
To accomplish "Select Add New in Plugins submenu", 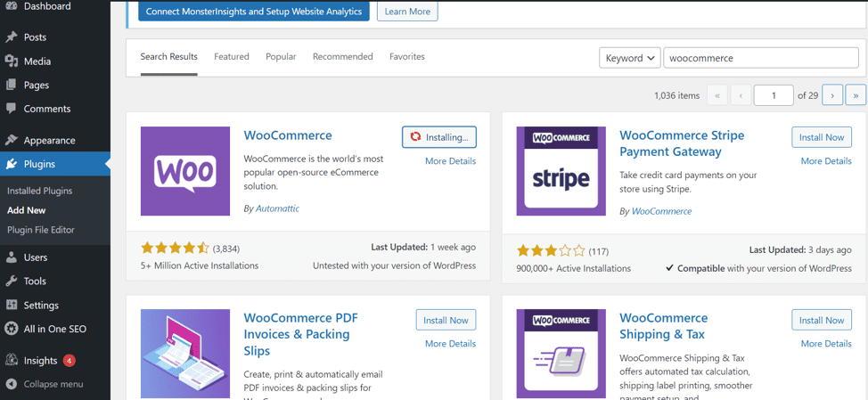I will click(x=27, y=210).
